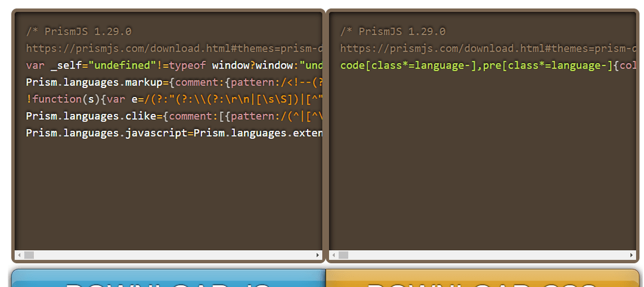Click left scroll arrow in JS code panel

(x=19, y=255)
